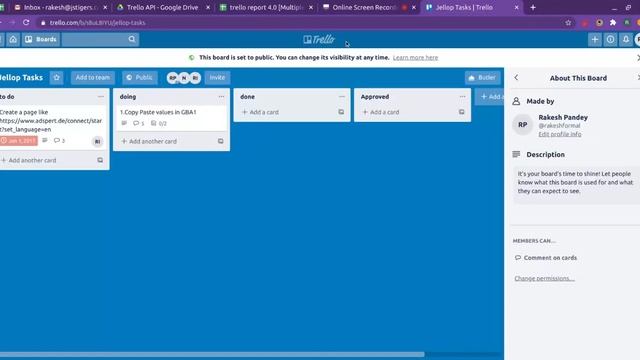This screenshot has width=640, height=360.
Task: Click the RI avatar on the to do card
Action: (x=97, y=141)
